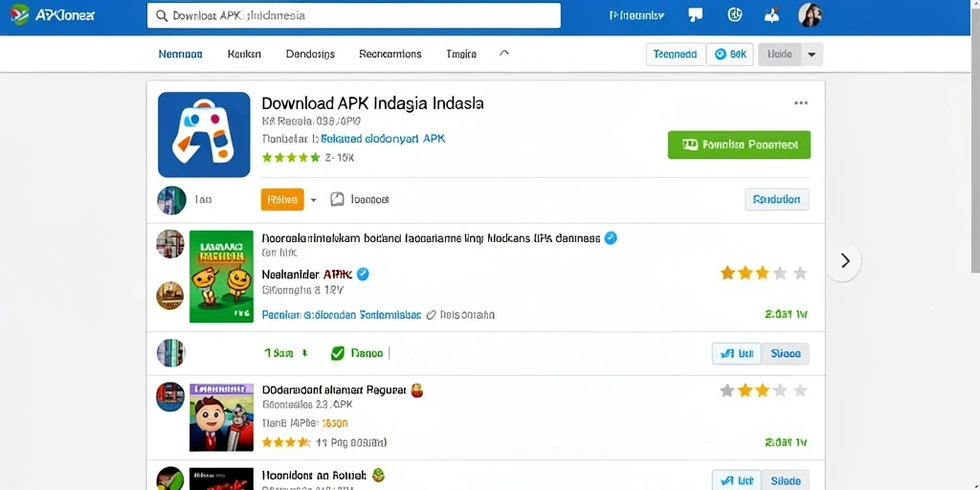Click the three-star rating of Nealtanider
Screen dimensions: 980x490
[763, 273]
